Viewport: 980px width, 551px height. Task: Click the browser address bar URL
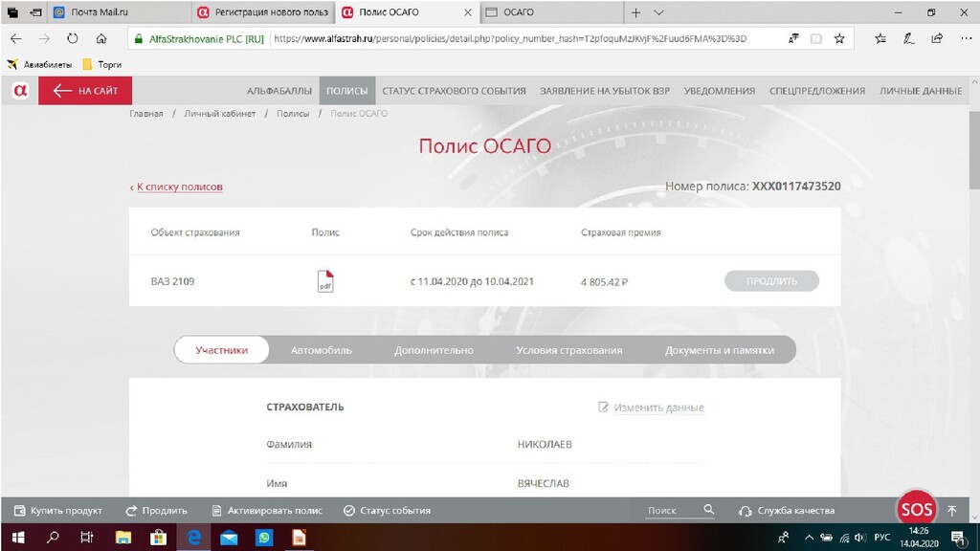click(x=510, y=38)
